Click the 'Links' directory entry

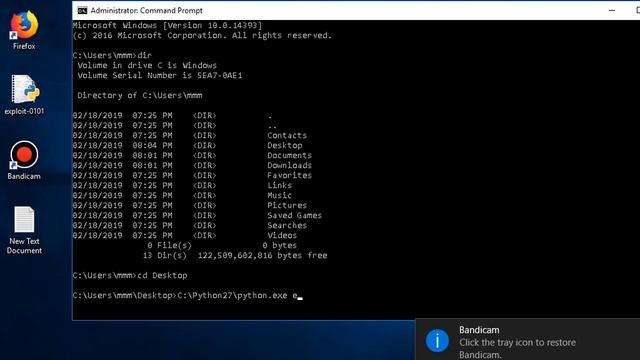pos(280,185)
